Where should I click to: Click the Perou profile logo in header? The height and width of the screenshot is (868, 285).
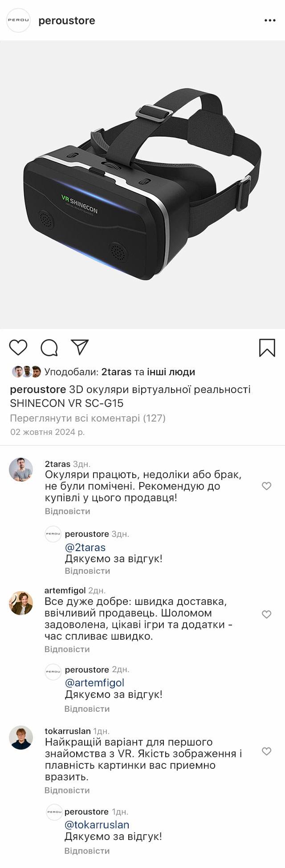point(18,20)
